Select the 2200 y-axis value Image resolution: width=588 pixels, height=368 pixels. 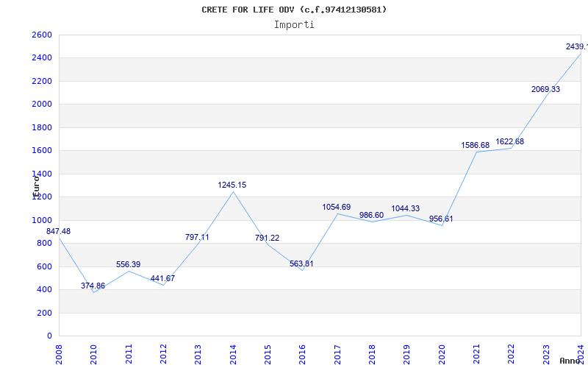click(42, 82)
